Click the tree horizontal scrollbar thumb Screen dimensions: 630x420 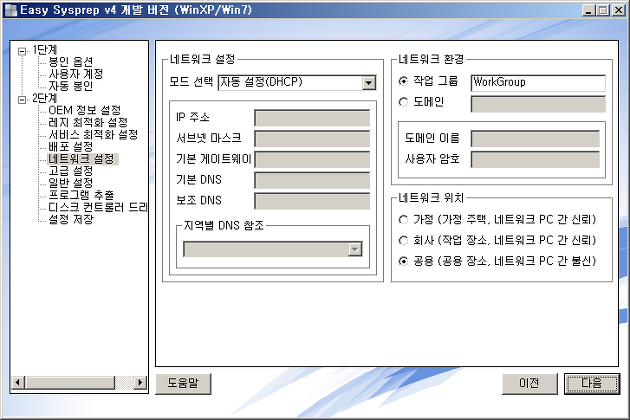(x=70, y=382)
